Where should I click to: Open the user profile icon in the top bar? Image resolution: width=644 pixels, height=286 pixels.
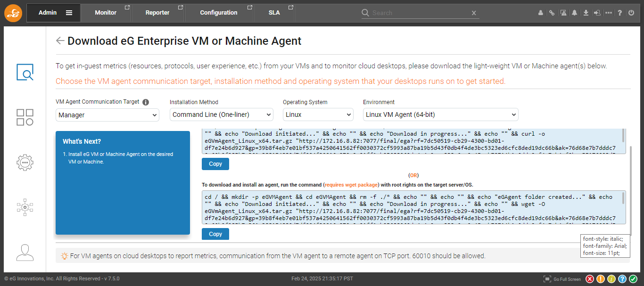541,13
